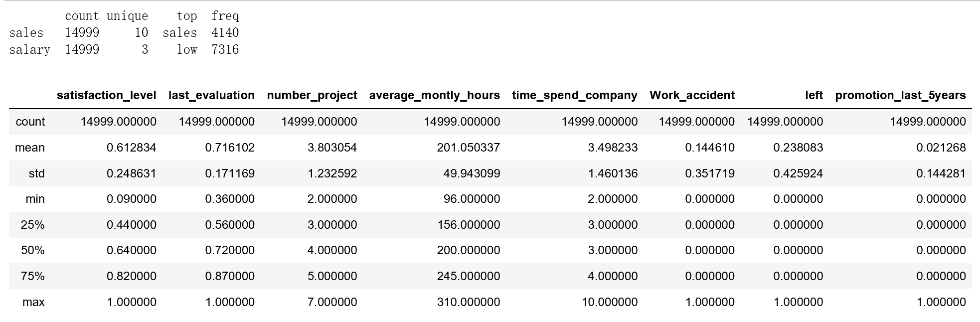Select the average_montly_hours column header
Image resolution: width=980 pixels, height=322 pixels.
pyautogui.click(x=435, y=95)
